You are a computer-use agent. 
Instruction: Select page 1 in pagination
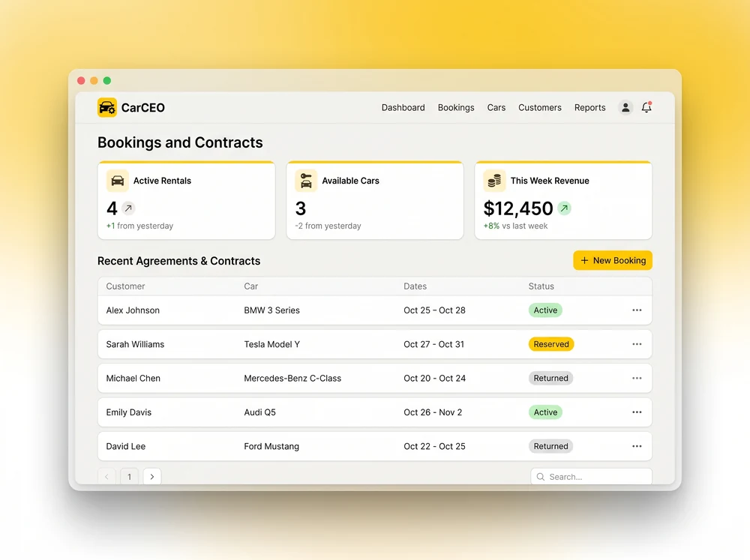[129, 477]
